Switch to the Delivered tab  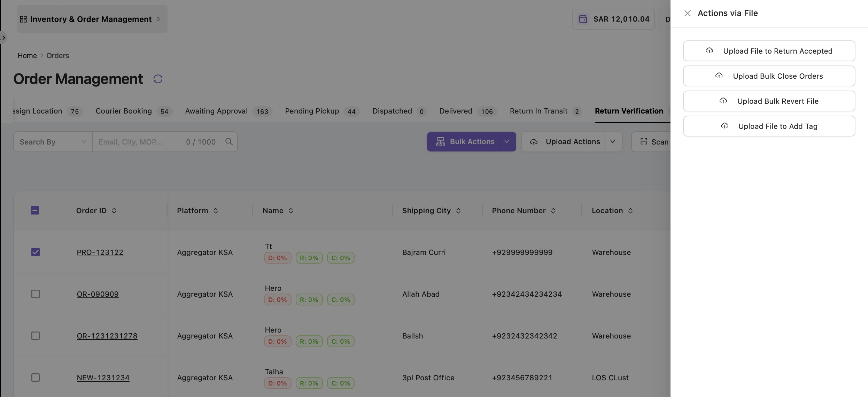click(468, 111)
